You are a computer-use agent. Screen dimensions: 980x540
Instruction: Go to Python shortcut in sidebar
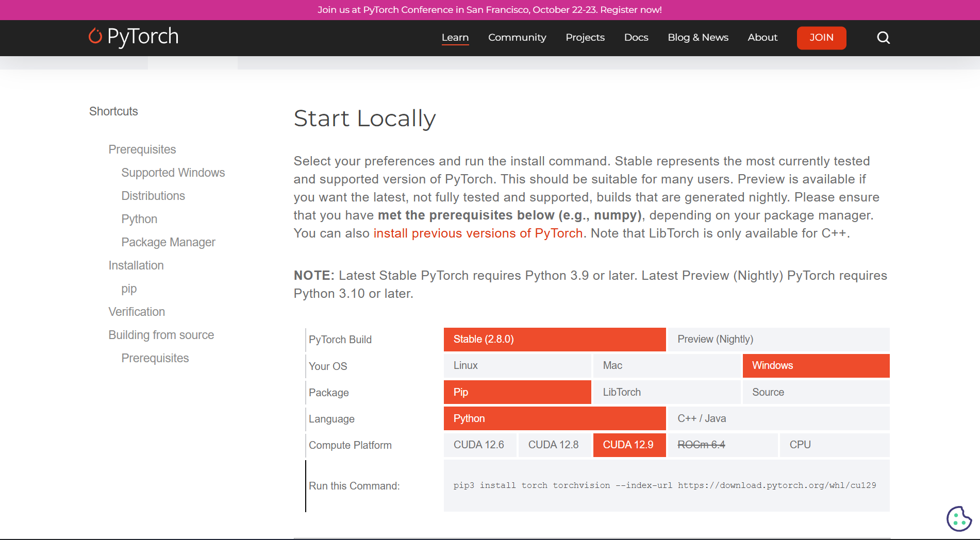coord(139,219)
